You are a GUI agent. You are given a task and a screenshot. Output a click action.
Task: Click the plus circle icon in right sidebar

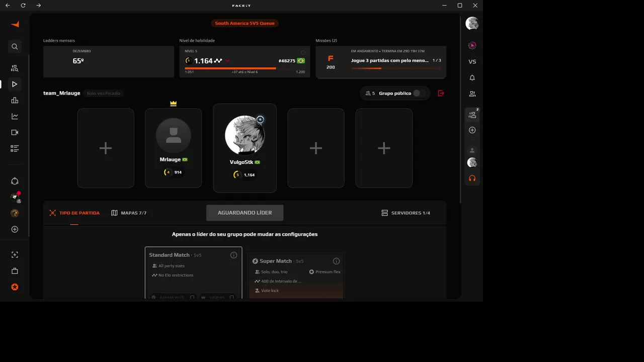click(x=472, y=130)
